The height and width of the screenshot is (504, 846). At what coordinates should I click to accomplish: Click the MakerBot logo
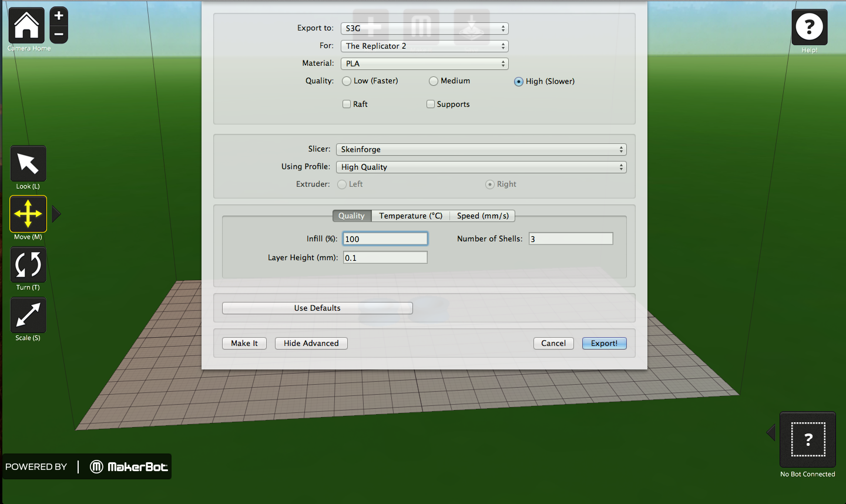click(129, 466)
